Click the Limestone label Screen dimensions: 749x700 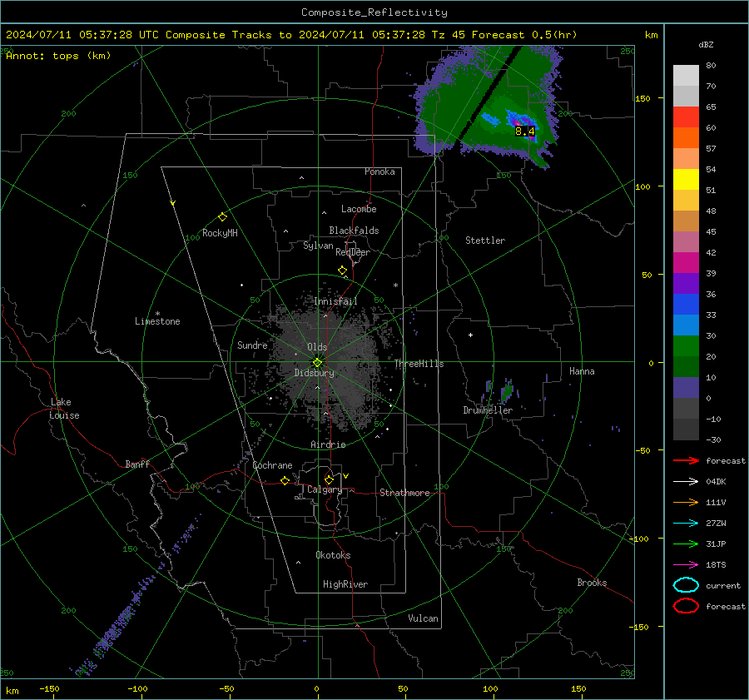click(x=157, y=321)
